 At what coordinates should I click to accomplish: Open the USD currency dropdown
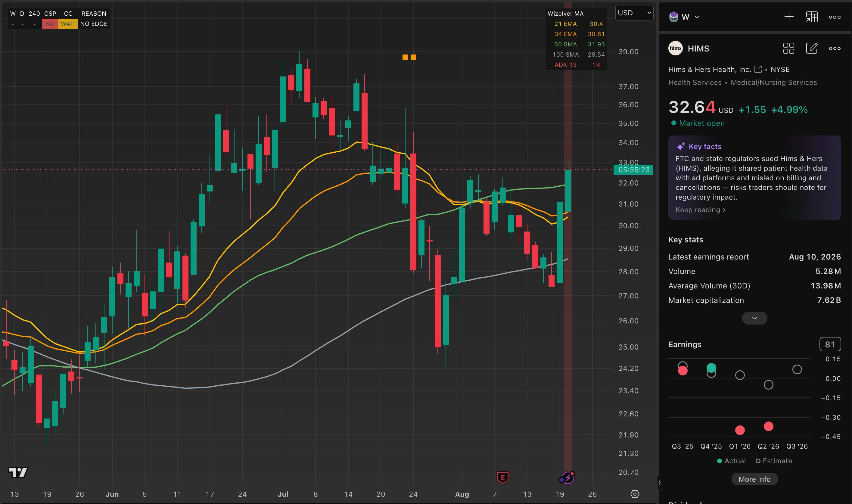point(634,13)
